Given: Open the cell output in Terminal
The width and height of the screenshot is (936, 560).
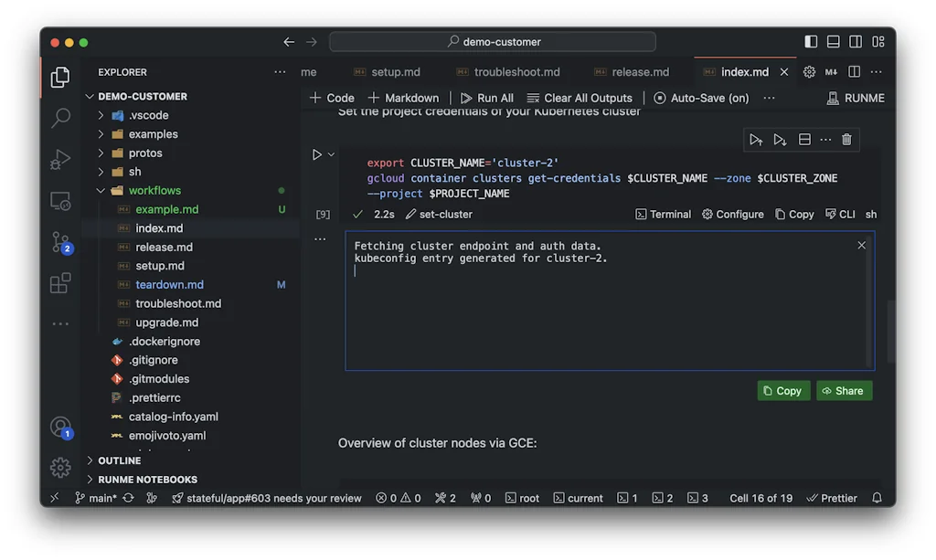Looking at the screenshot, I should pyautogui.click(x=663, y=214).
